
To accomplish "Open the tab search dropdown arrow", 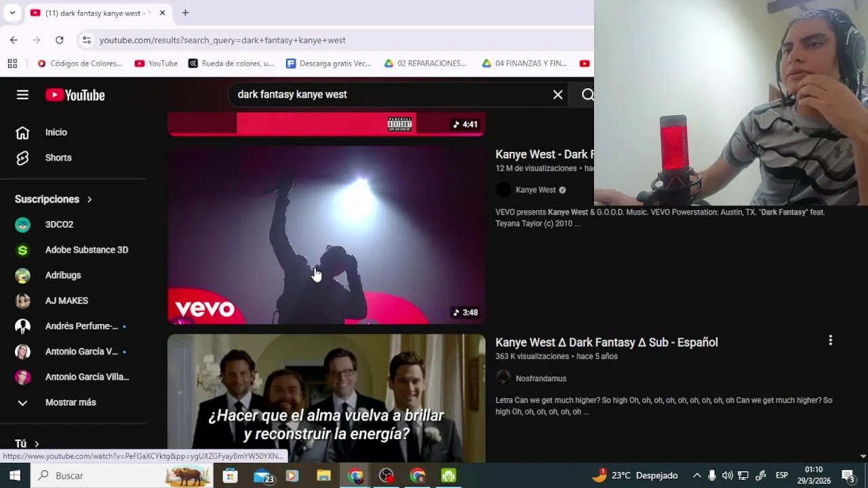I will tap(12, 13).
